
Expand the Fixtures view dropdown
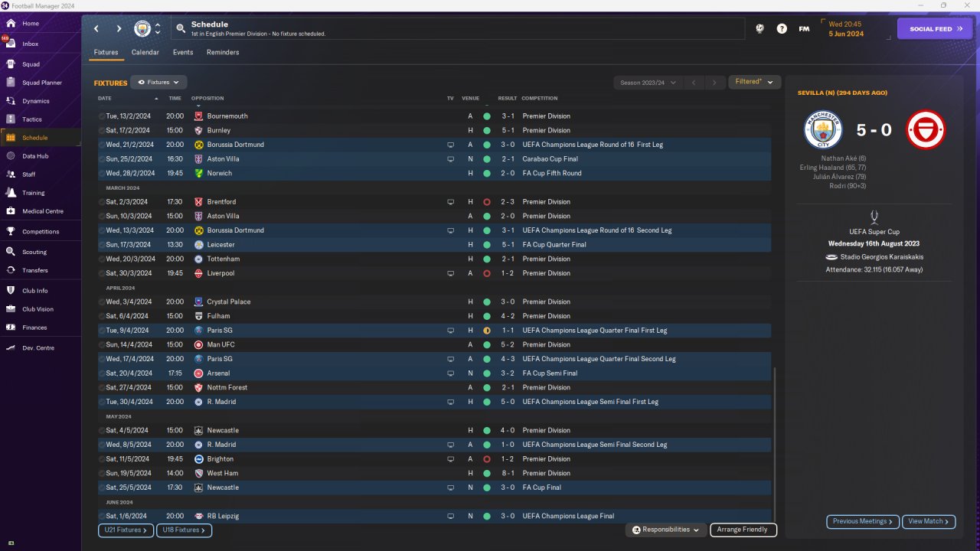pos(158,82)
